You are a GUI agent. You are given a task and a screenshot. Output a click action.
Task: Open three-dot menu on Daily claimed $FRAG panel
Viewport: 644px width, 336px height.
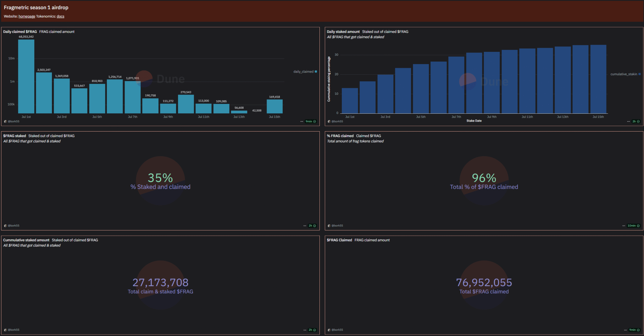pos(302,122)
